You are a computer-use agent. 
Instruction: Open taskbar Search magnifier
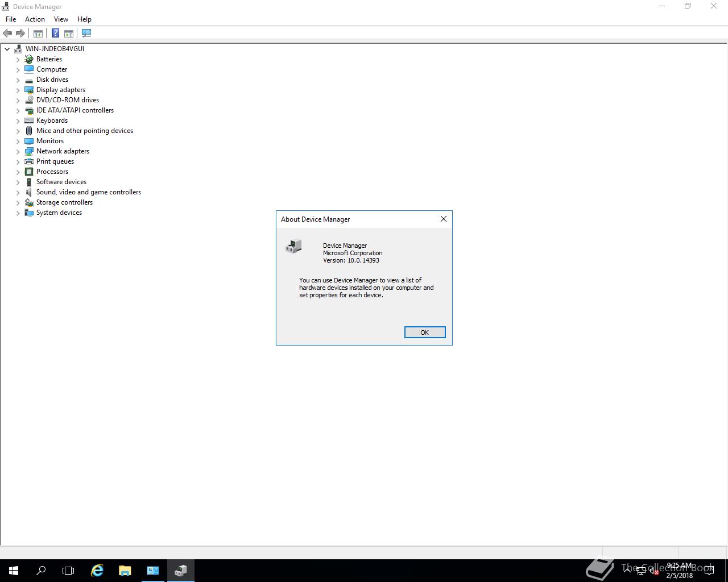[x=41, y=571]
